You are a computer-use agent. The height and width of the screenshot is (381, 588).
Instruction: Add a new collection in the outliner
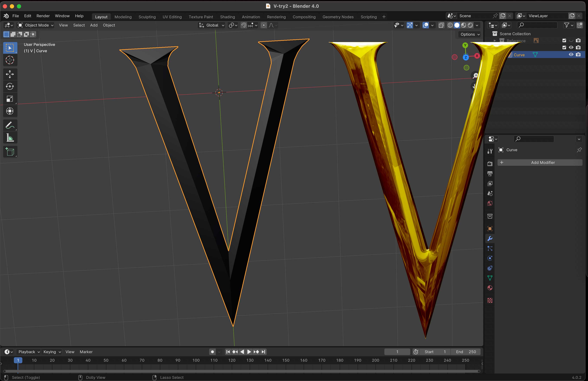(x=579, y=25)
